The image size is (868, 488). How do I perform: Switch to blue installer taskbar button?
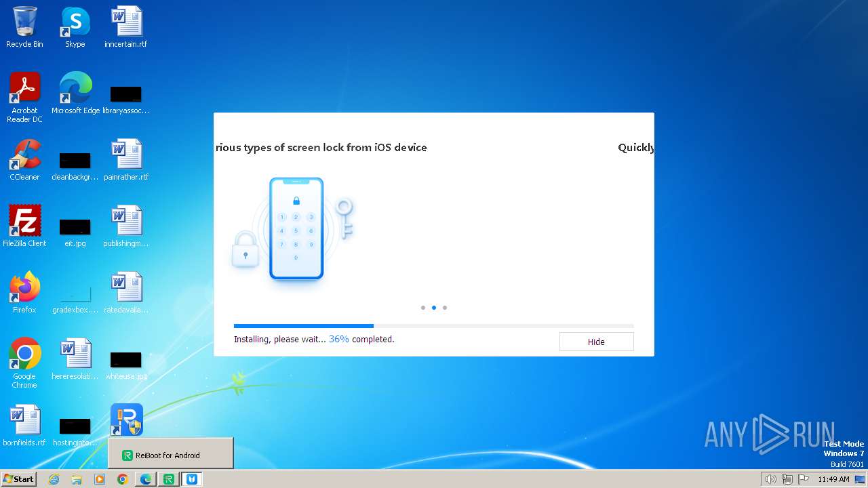pyautogui.click(x=193, y=479)
